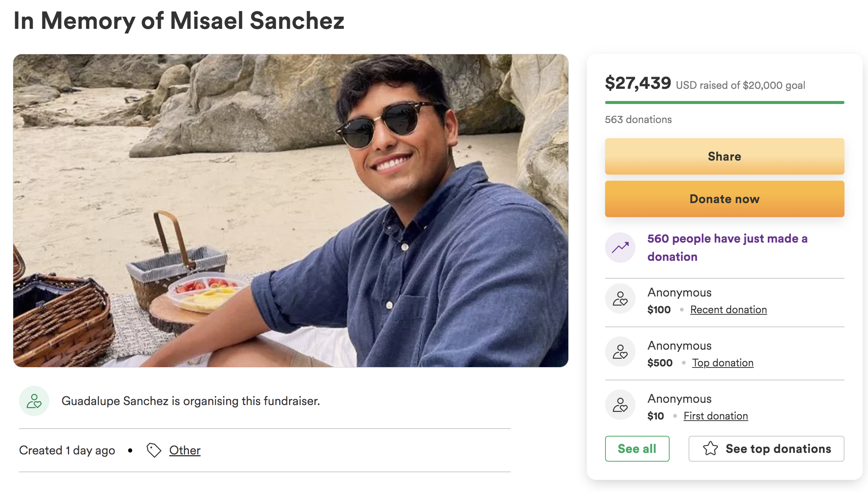Image resolution: width=868 pixels, height=492 pixels.
Task: Open the Other category link
Action: (185, 450)
